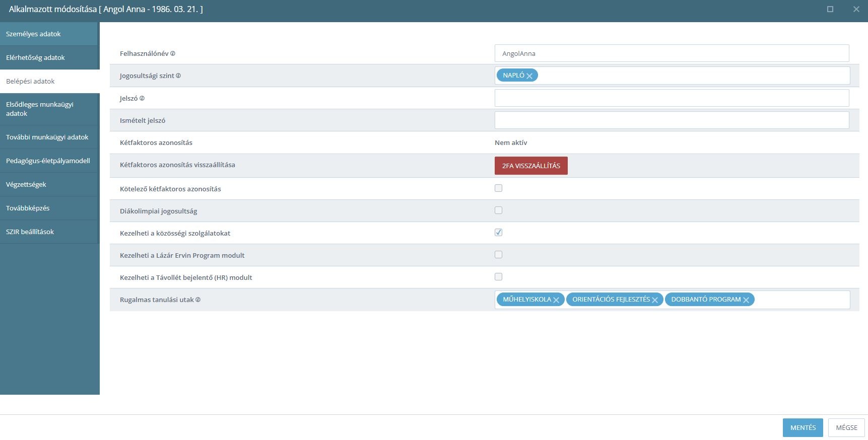Open the SZIR beállítások tab

pos(49,232)
